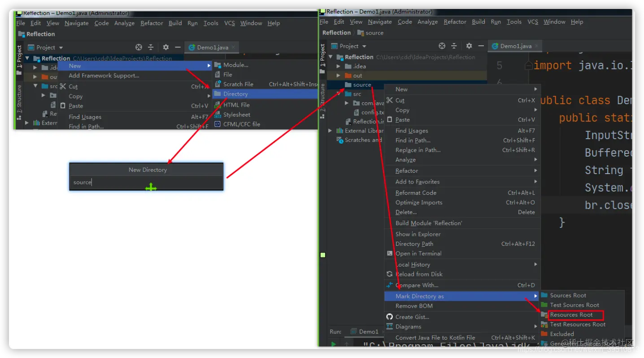Click the HTML File icon in left submenu
This screenshot has width=644, height=358.
tap(218, 105)
